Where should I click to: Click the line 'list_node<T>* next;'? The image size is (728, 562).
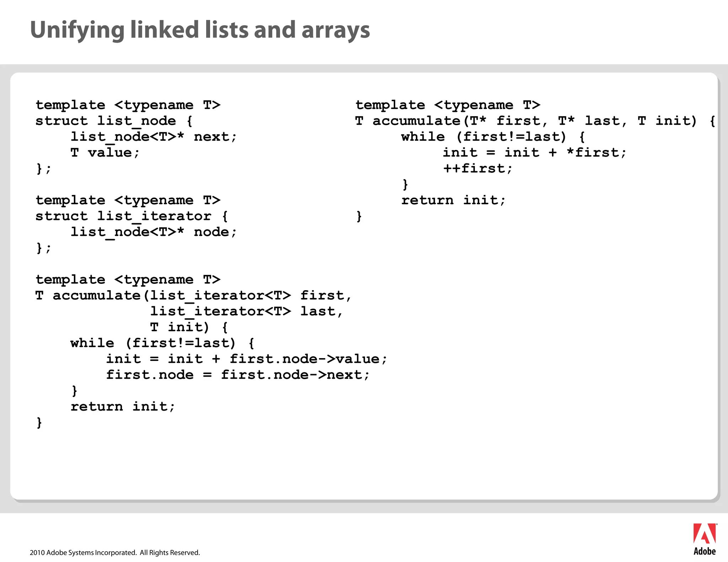[154, 137]
